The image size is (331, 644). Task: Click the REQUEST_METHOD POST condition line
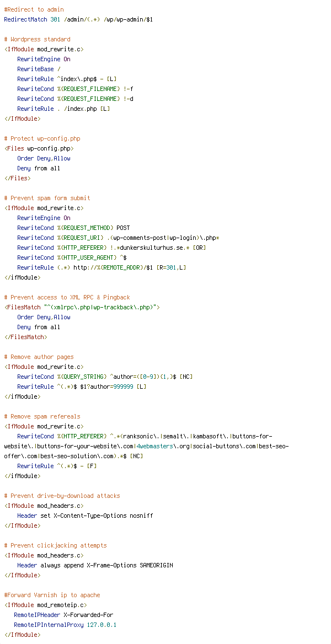click(73, 228)
